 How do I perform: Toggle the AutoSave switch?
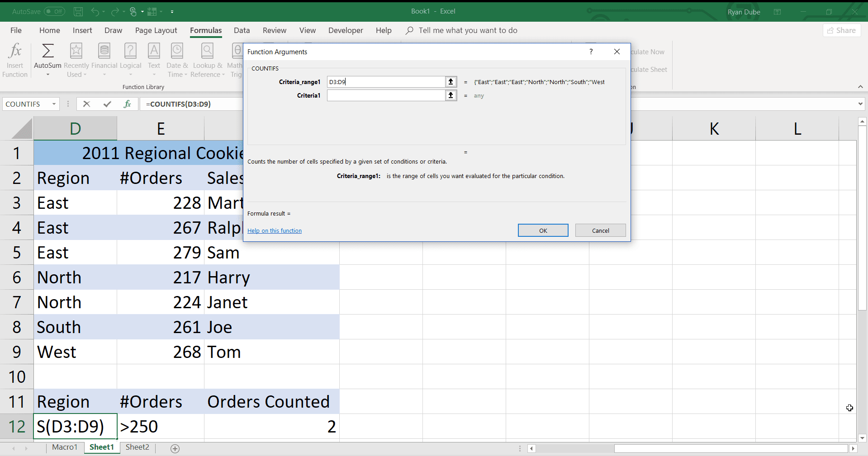54,11
